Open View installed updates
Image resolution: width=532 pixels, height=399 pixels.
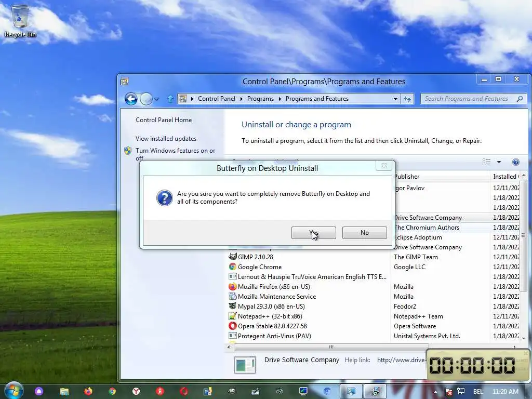pyautogui.click(x=166, y=138)
